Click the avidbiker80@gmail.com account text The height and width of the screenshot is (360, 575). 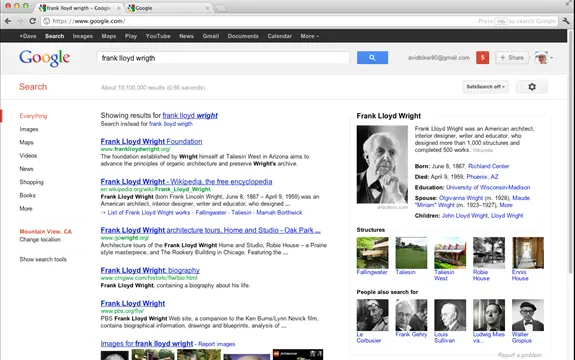pyautogui.click(x=439, y=58)
